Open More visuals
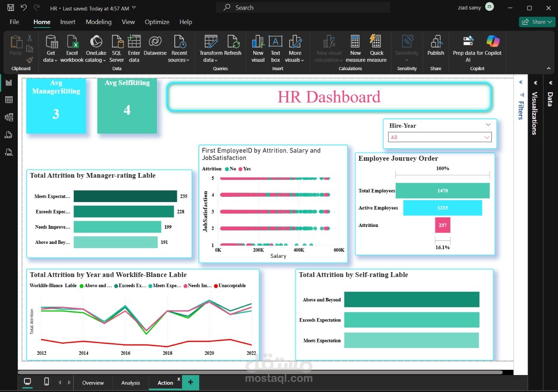 295,48
